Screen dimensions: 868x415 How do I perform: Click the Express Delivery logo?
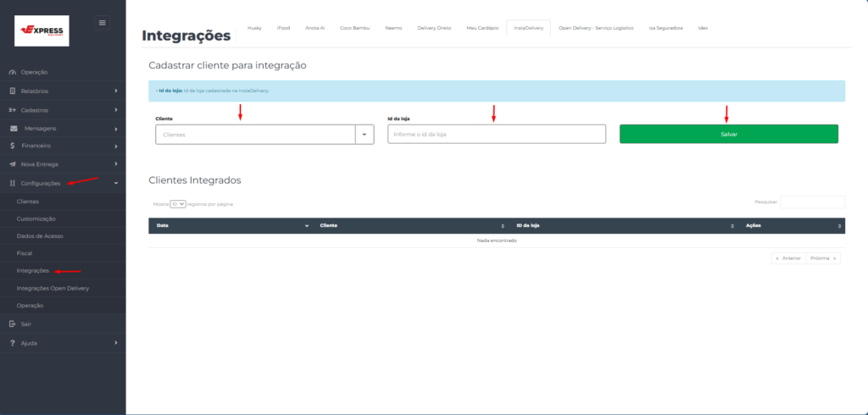42,30
